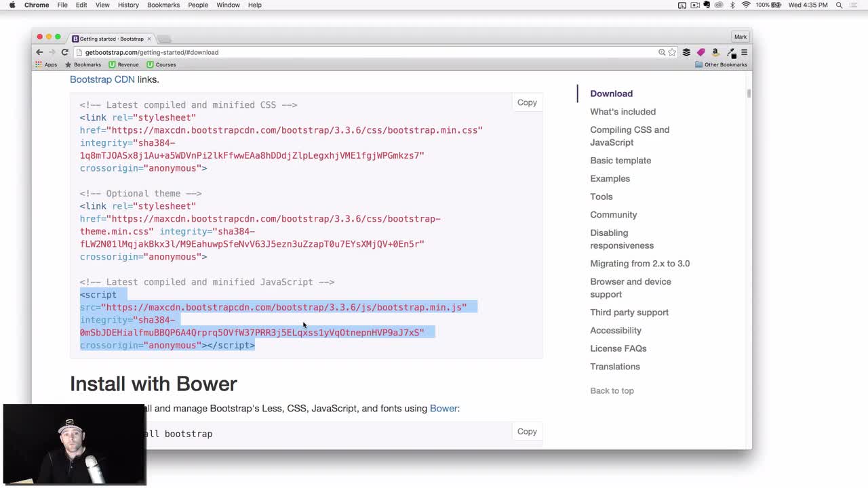The image size is (868, 488).
Task: Open the Bower link in the paragraph
Action: point(443,408)
